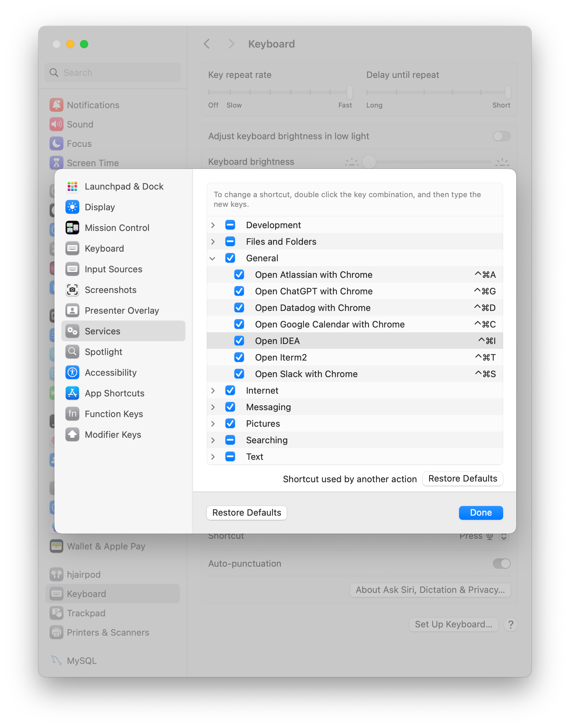Open Mission Control shortcuts icon
Screen dimensions: 570x728
[x=72, y=228]
